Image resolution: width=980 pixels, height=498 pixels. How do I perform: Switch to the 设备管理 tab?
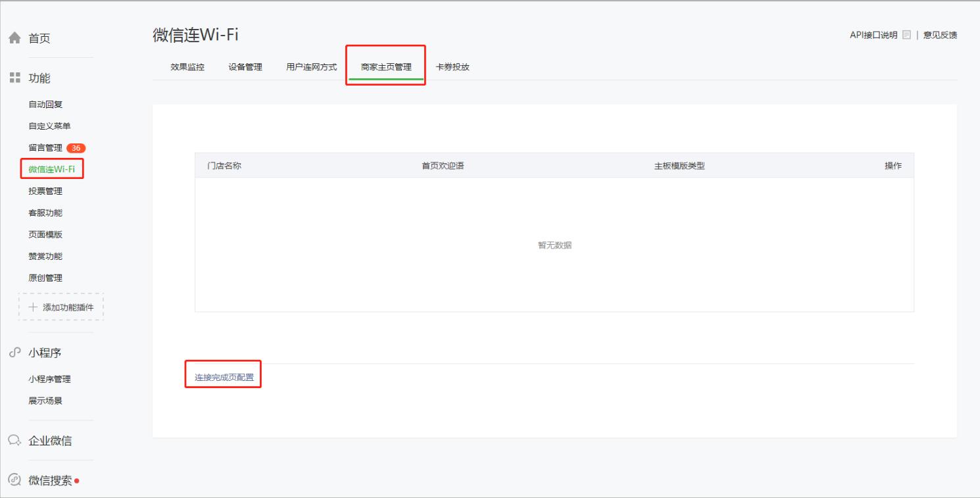(245, 67)
